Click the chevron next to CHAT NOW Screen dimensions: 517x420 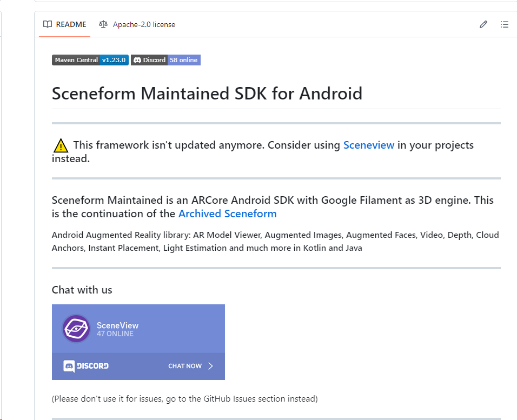click(211, 366)
